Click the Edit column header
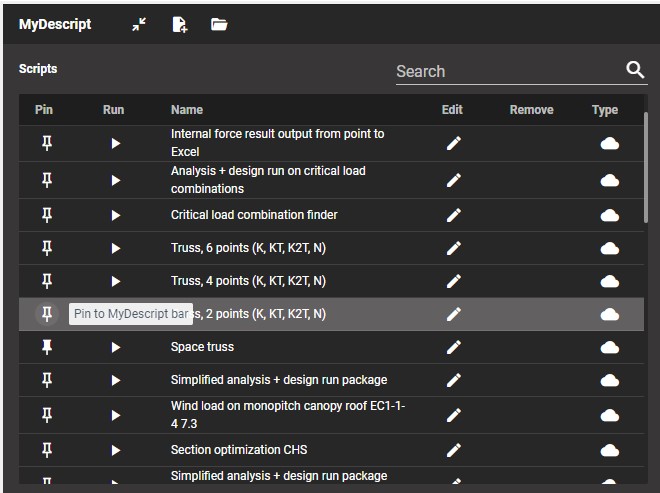 point(452,110)
